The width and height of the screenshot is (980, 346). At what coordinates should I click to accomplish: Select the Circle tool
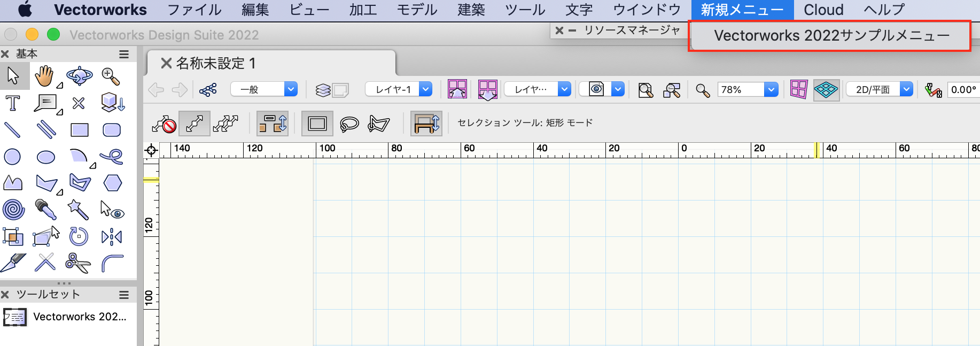coord(12,157)
